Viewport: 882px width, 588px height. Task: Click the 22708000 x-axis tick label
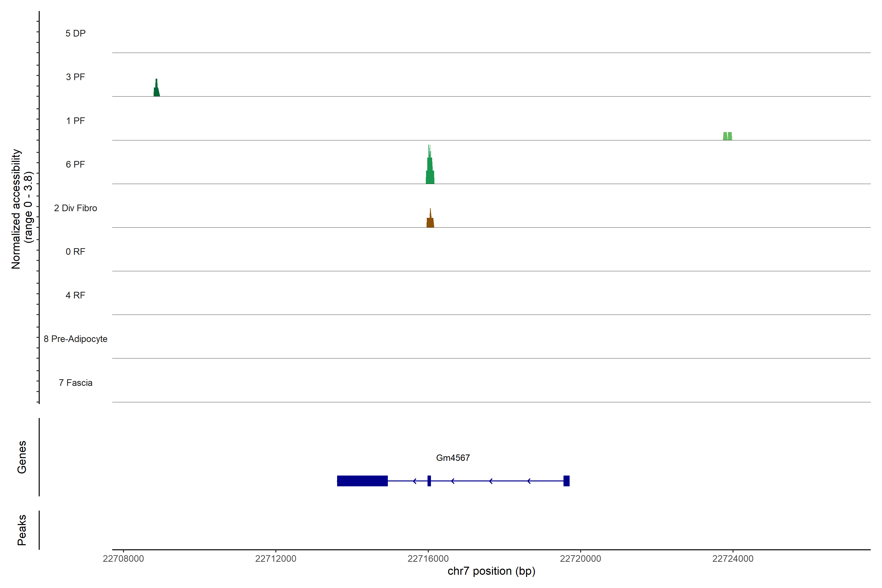(x=123, y=559)
